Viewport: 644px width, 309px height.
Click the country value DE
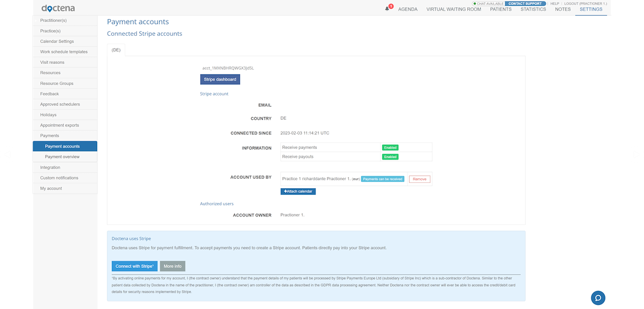click(283, 118)
